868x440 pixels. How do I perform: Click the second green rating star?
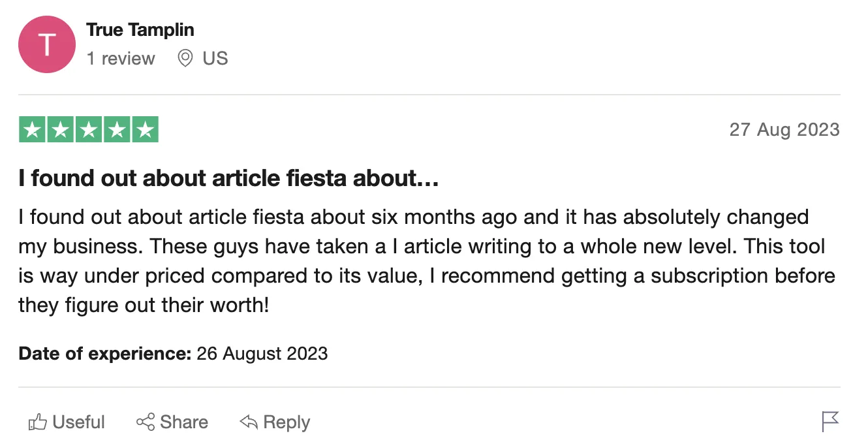coord(61,130)
